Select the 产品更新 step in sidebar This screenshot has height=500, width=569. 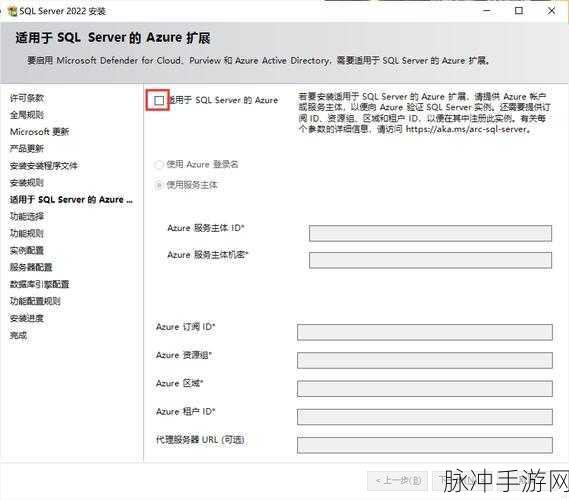pos(27,148)
